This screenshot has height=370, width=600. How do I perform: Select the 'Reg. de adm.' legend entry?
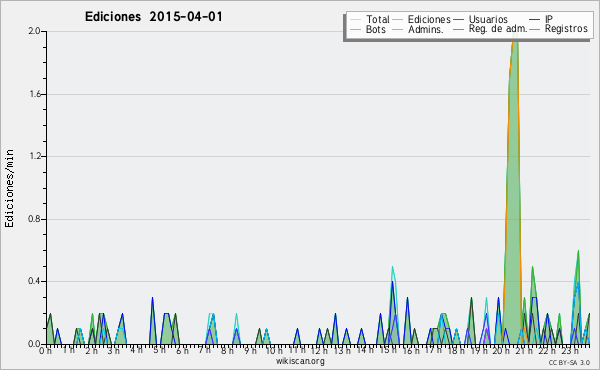(490, 29)
